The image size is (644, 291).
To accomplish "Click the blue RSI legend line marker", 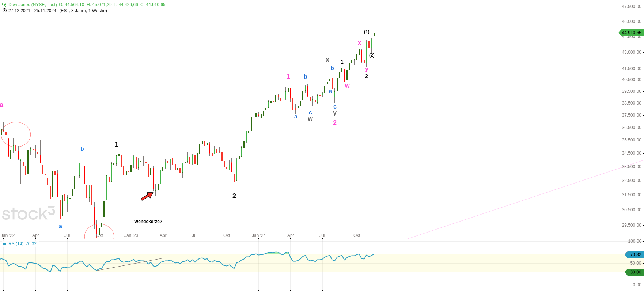I will 5,244.
